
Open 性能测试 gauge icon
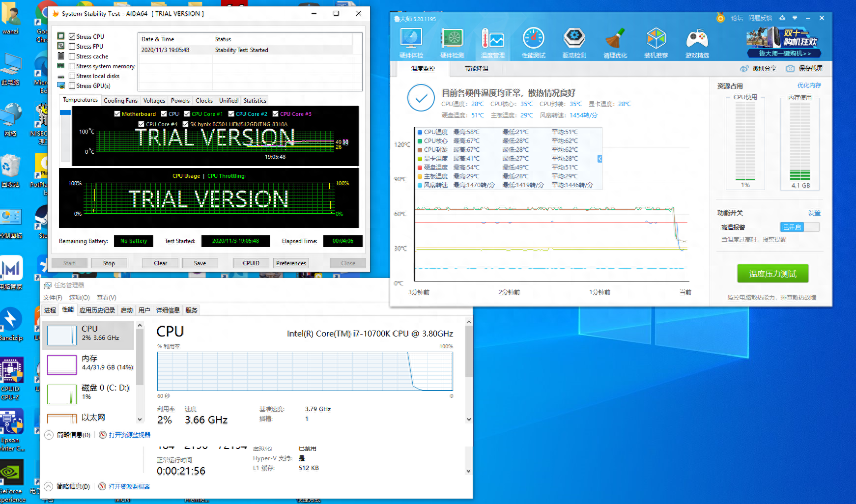point(534,43)
